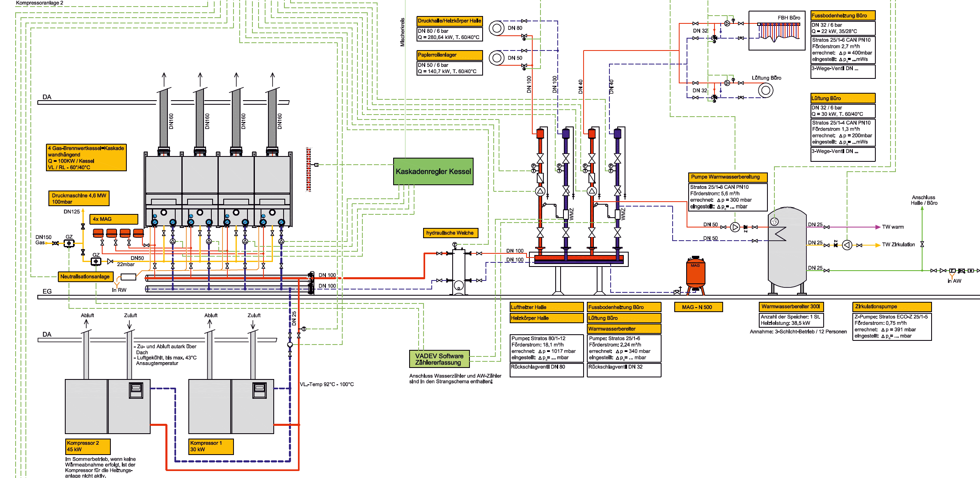Click the first DN160 flue pipe
Screen dimensions: 980x478
[x=164, y=118]
